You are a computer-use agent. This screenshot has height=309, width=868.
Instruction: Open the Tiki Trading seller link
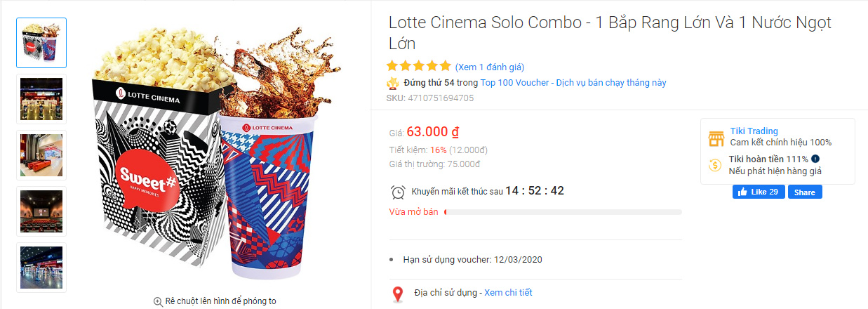[x=754, y=131]
